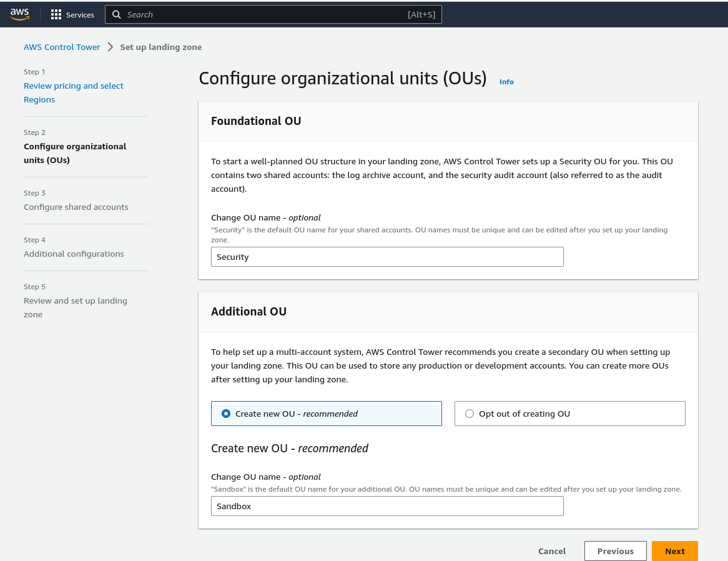Click the search magnifier icon
The image size is (728, 561).
point(117,14)
